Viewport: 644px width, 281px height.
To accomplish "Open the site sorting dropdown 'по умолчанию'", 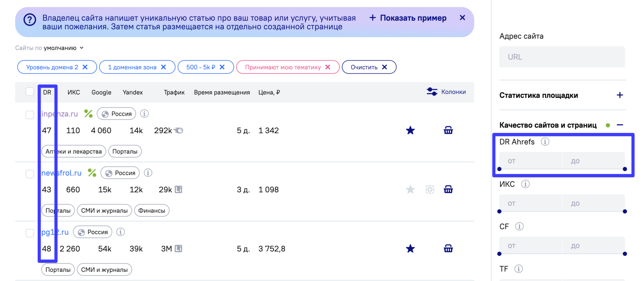I will tap(63, 48).
